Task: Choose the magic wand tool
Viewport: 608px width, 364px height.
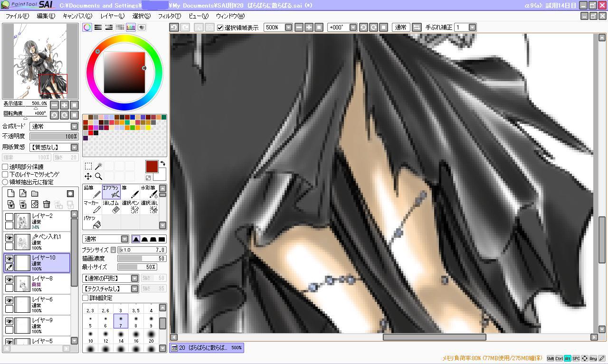Action: point(98,166)
